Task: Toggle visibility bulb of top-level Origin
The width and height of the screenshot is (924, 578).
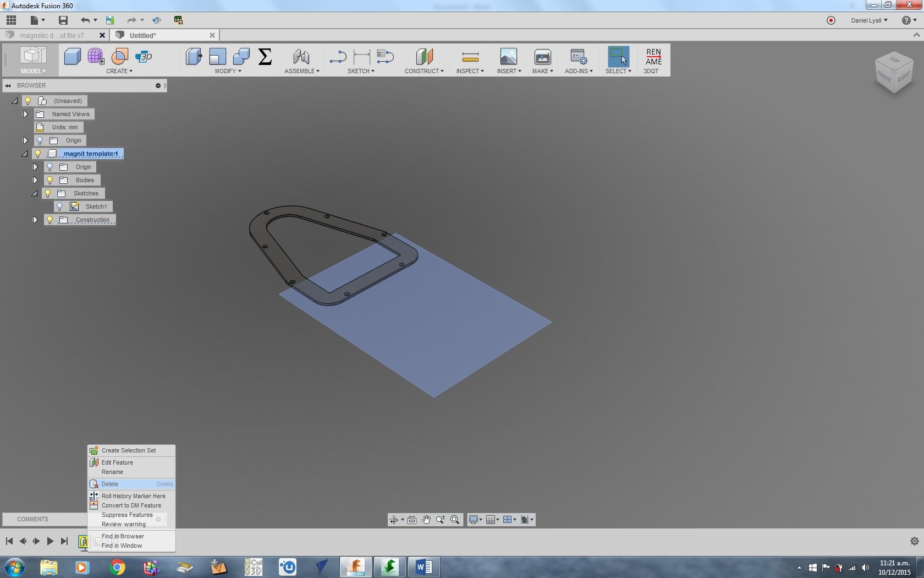Action: tap(40, 140)
